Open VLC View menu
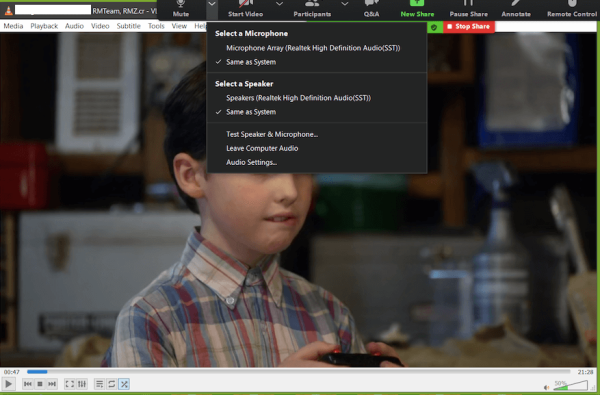Image resolution: width=600 pixels, height=395 pixels. coord(179,26)
